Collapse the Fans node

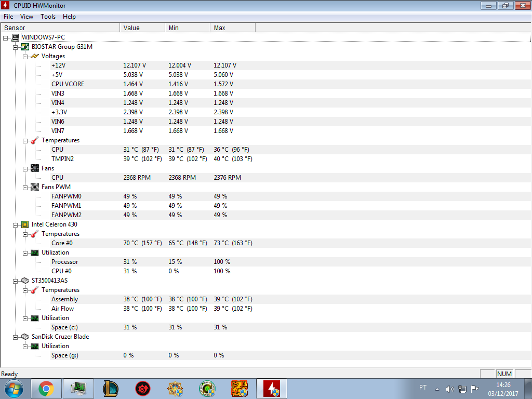tap(25, 169)
